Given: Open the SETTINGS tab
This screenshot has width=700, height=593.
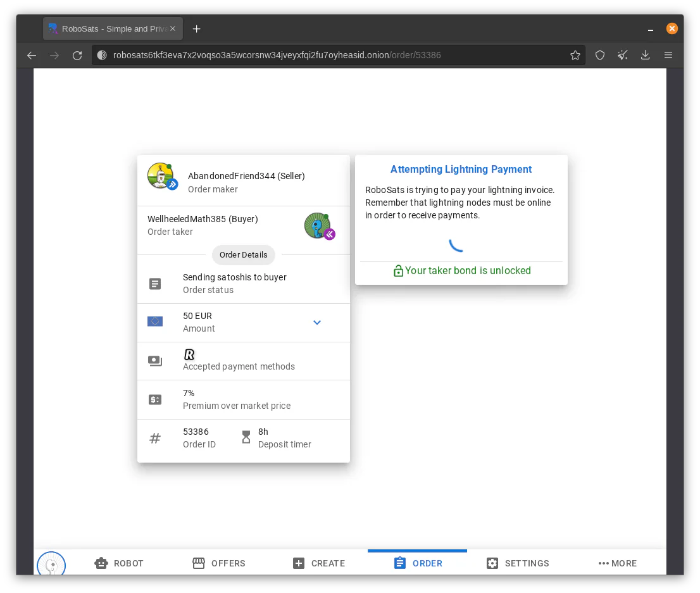Looking at the screenshot, I should pos(518,563).
